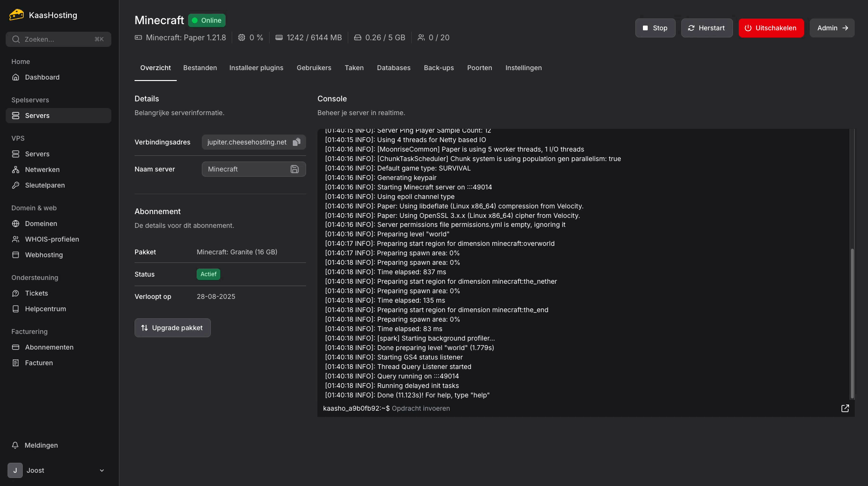Click the Upgrade pakket button
Screen dimensions: 868x486
pos(172,328)
